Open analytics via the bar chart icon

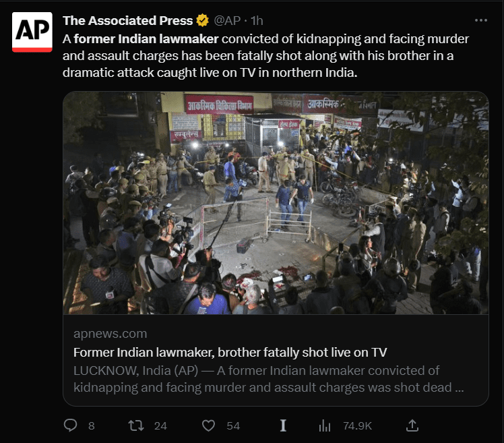point(325,425)
